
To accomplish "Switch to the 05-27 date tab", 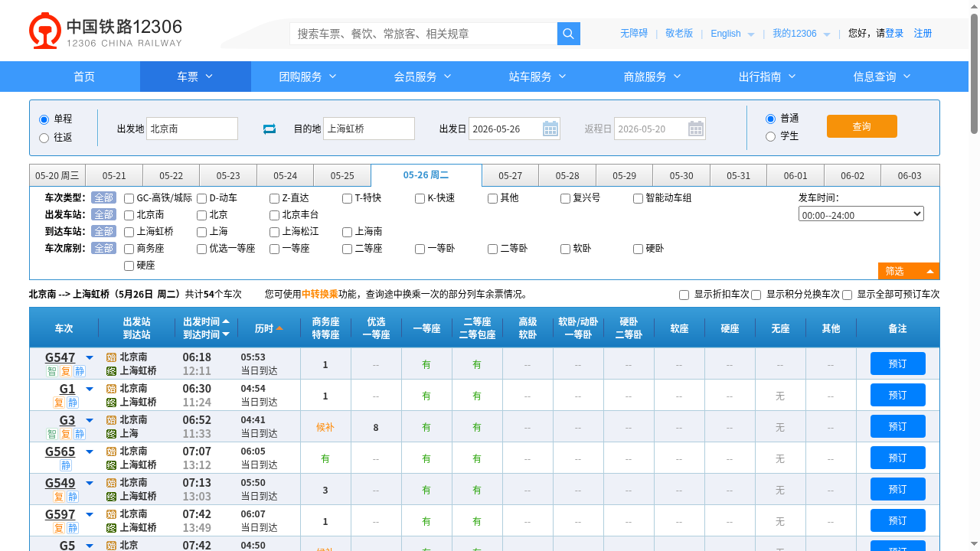I will pos(510,175).
